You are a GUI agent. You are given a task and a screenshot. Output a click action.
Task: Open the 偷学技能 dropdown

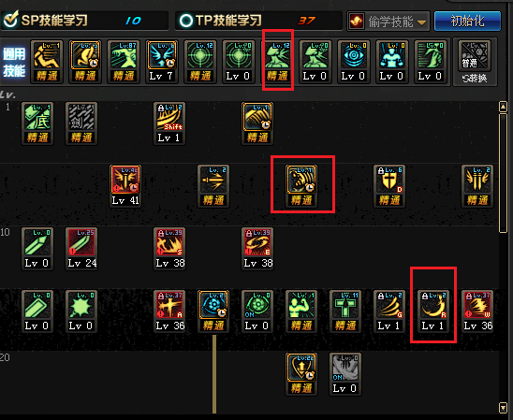tap(388, 22)
